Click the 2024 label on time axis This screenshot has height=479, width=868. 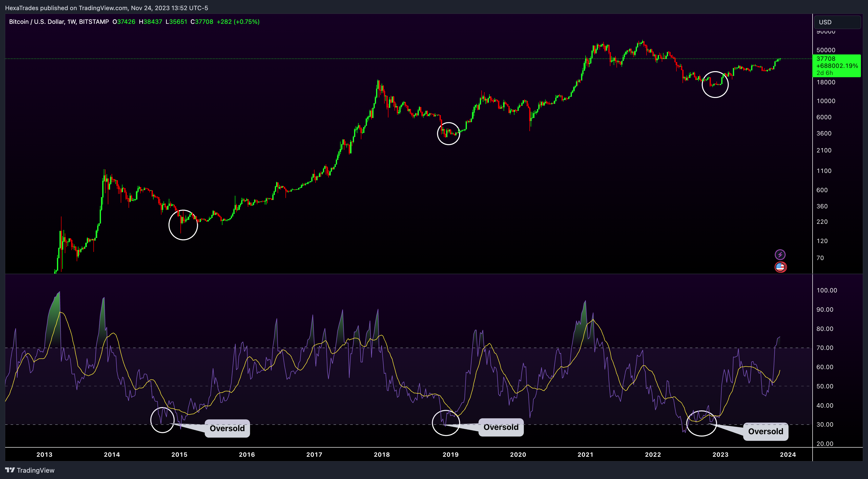(x=788, y=454)
